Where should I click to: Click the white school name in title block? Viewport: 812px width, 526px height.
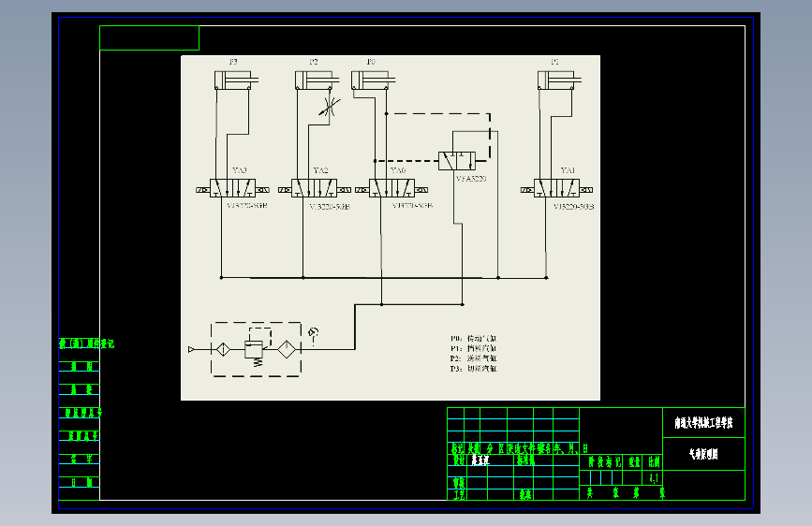(703, 423)
